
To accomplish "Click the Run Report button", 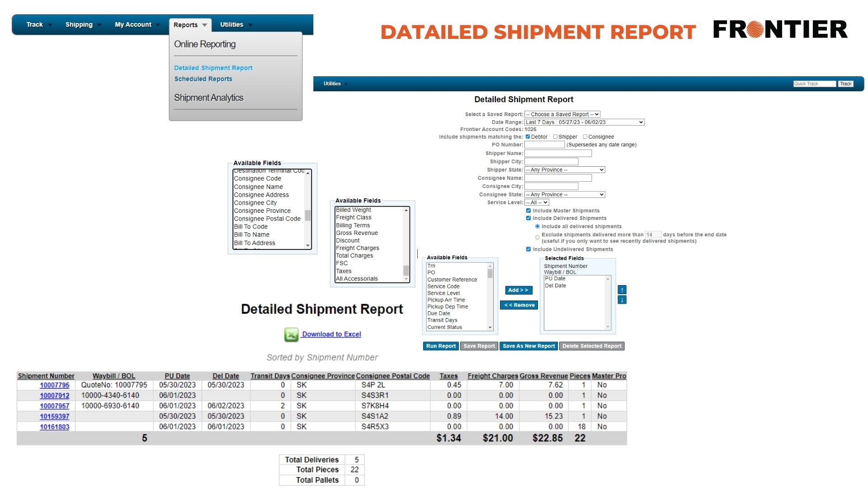I will (x=441, y=346).
